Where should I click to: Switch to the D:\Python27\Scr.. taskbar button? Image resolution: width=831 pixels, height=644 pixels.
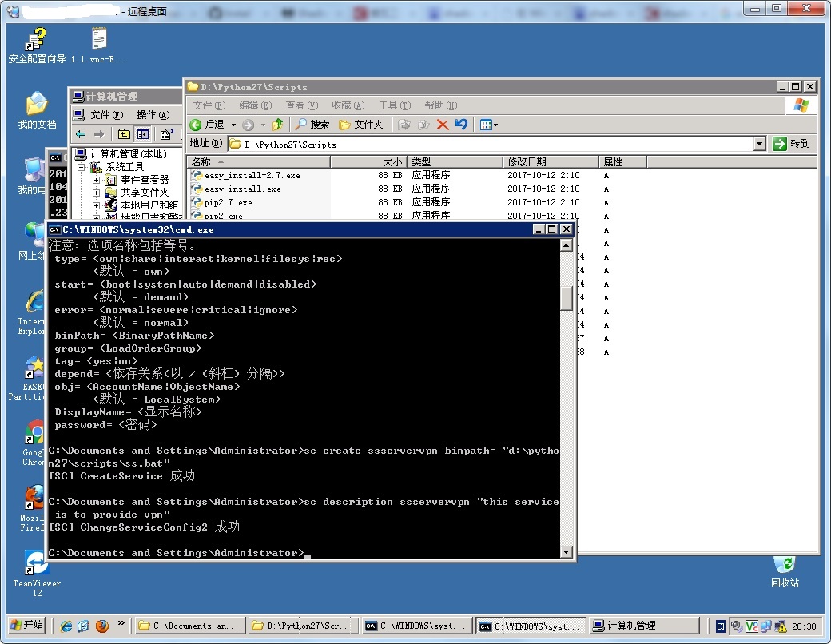tap(303, 626)
